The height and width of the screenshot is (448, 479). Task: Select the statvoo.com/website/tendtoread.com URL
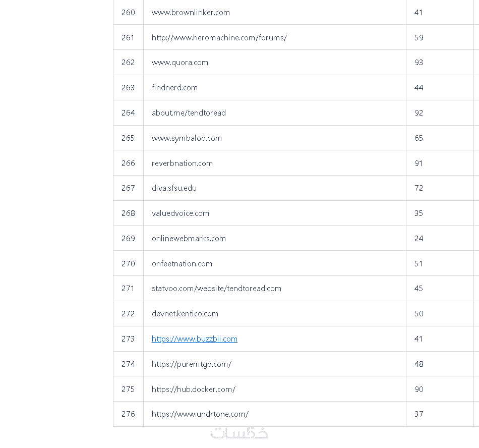(x=216, y=289)
